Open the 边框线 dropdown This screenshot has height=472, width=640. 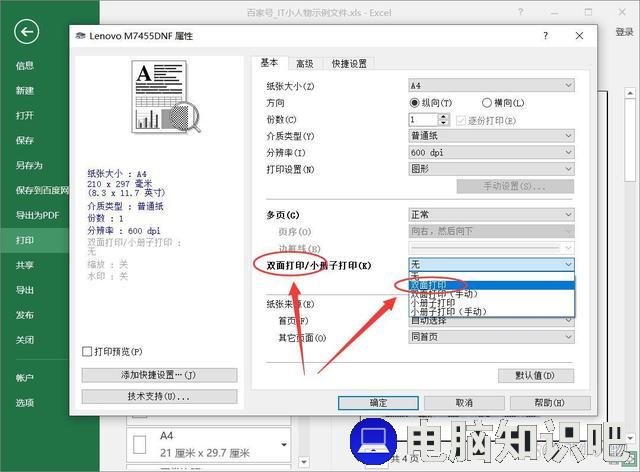(x=491, y=247)
